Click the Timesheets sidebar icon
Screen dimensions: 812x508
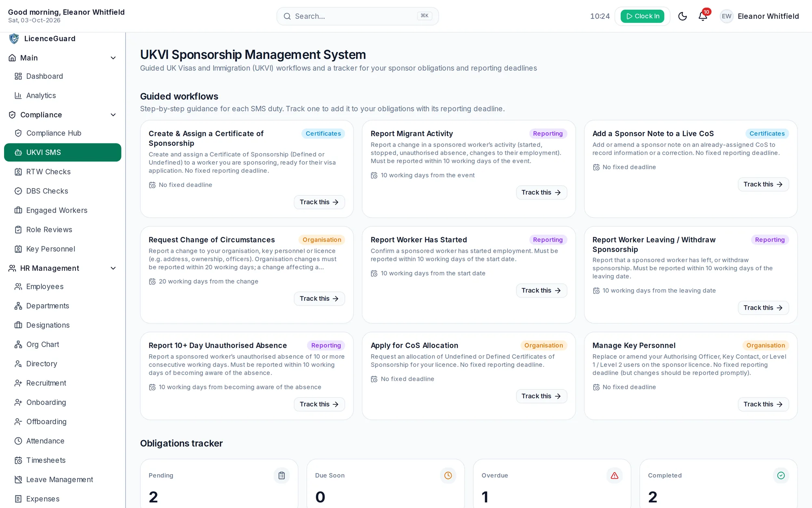tap(18, 460)
